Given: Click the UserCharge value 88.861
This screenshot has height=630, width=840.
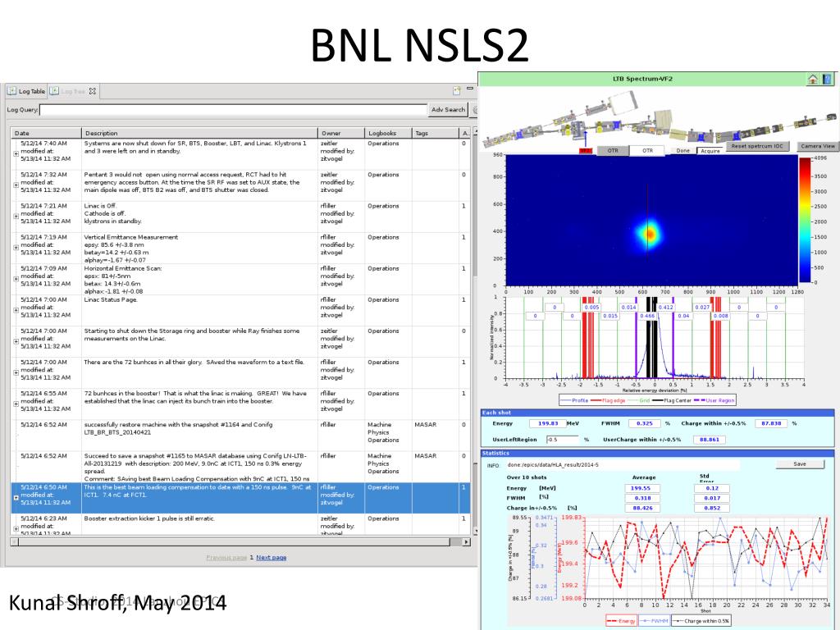Looking at the screenshot, I should [x=710, y=440].
